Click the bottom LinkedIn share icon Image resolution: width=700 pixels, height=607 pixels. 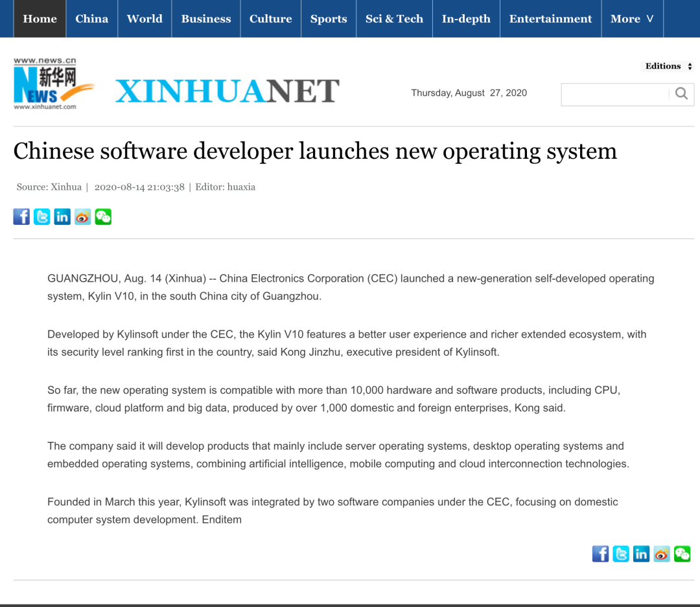pyautogui.click(x=642, y=554)
